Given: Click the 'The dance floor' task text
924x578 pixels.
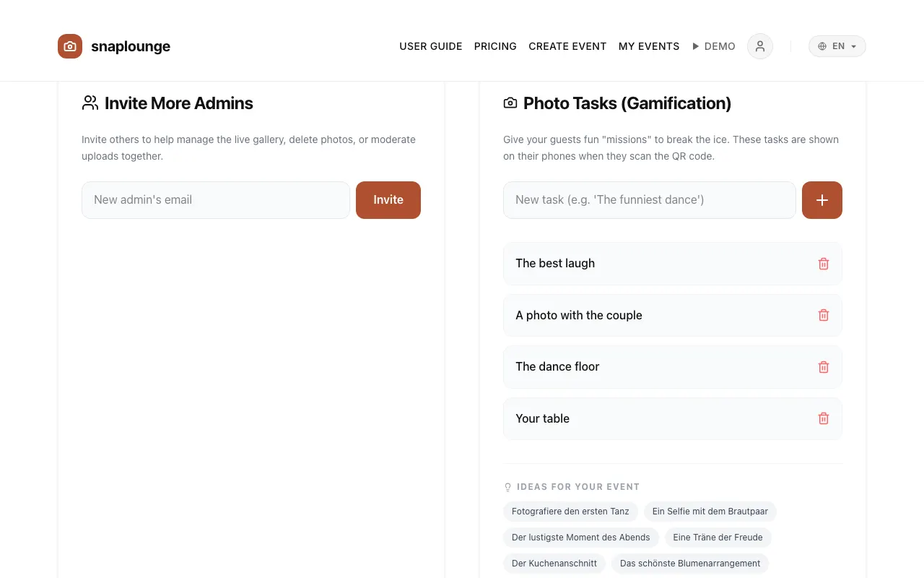Looking at the screenshot, I should pos(557,367).
